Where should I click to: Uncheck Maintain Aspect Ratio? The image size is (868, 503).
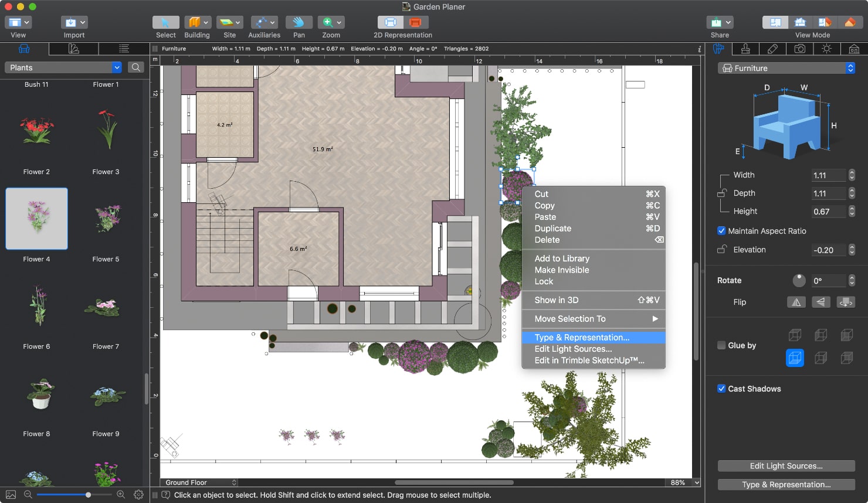[721, 231]
